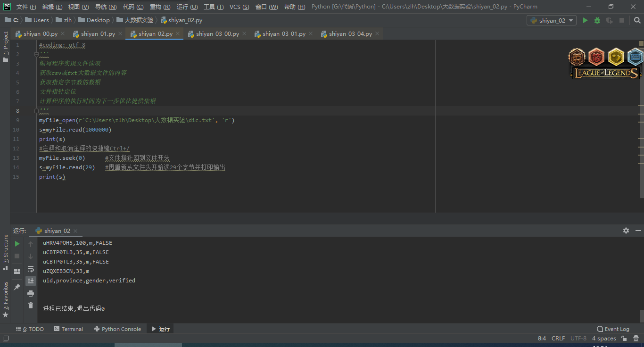Open the Terminal tool window

click(x=68, y=329)
